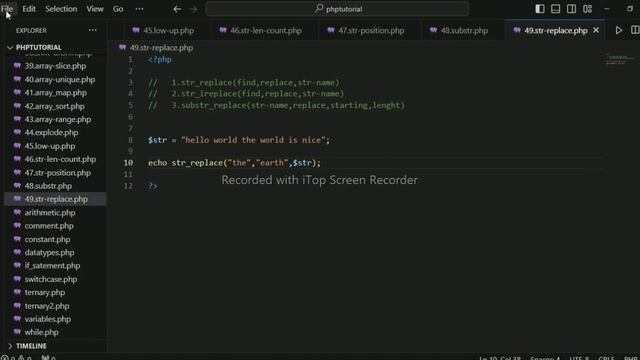
Task: Change indentation via Spaces: 4 status
Action: 545,358
